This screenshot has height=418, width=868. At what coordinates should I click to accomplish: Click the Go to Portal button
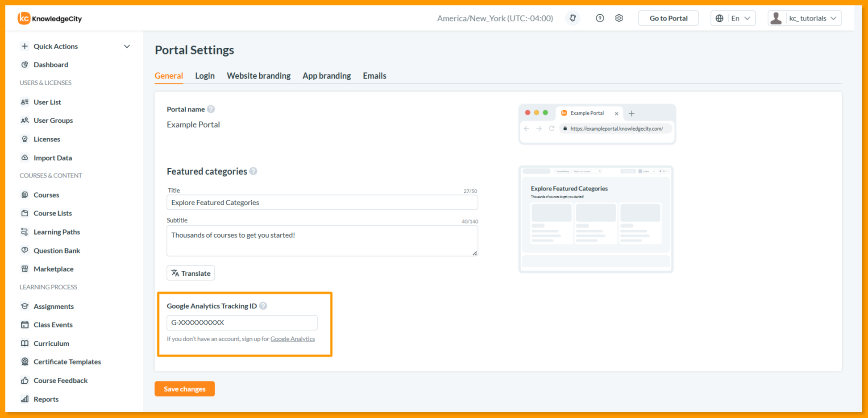point(669,18)
